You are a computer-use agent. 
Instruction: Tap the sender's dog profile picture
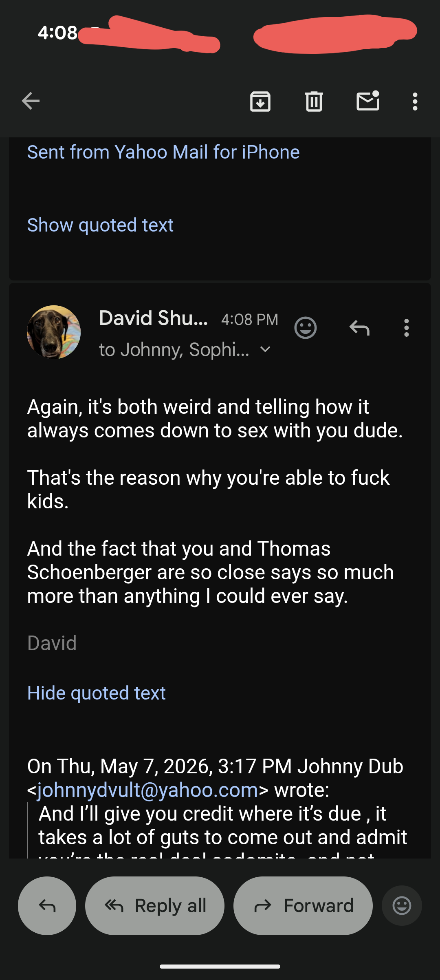click(x=54, y=332)
